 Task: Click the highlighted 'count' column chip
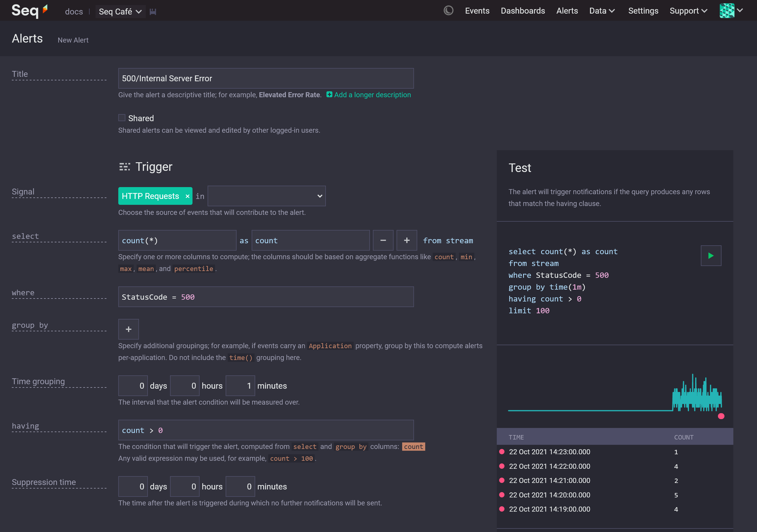pos(413,446)
